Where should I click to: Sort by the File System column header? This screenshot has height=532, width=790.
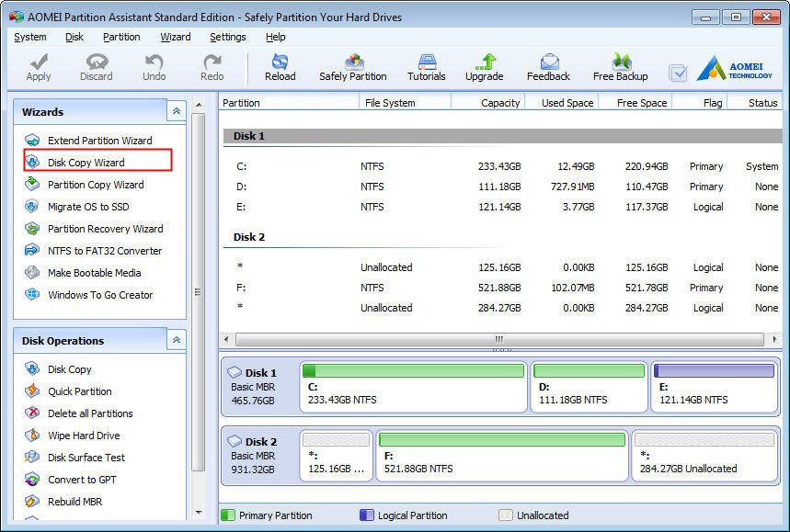point(405,103)
